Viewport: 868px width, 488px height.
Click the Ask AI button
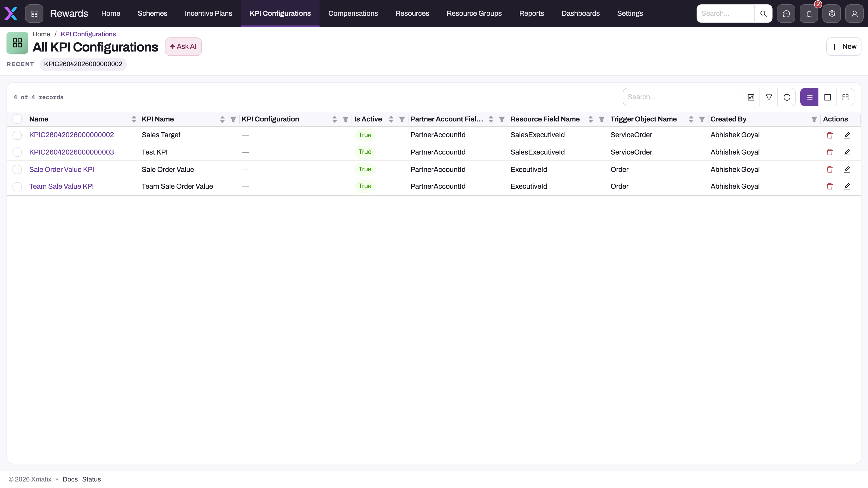coord(183,46)
